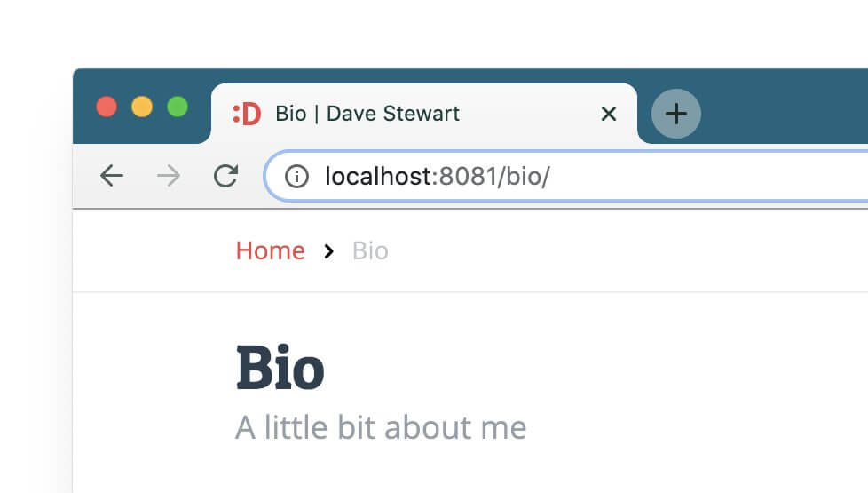This screenshot has width=868, height=493.
Task: Open a new tab with plus button
Action: [676, 114]
